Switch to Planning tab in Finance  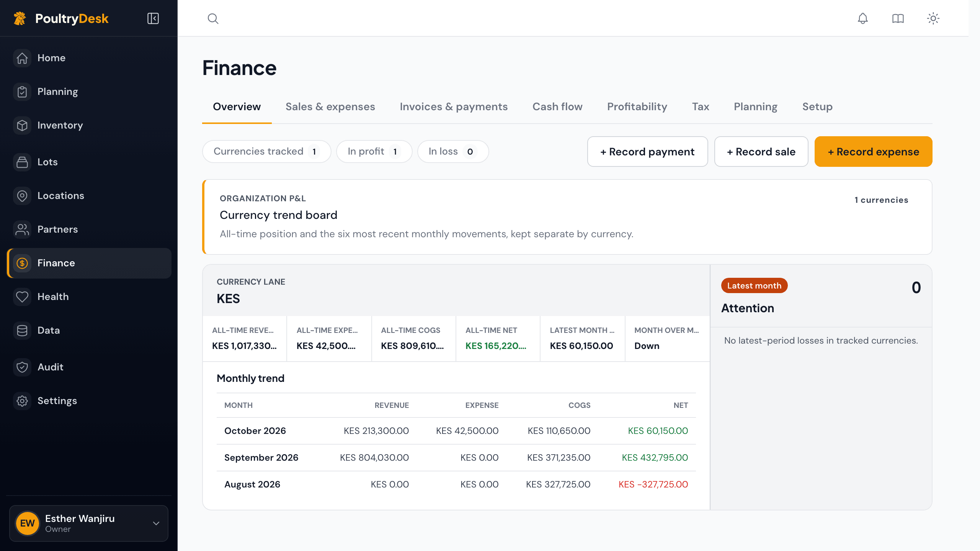pyautogui.click(x=755, y=107)
